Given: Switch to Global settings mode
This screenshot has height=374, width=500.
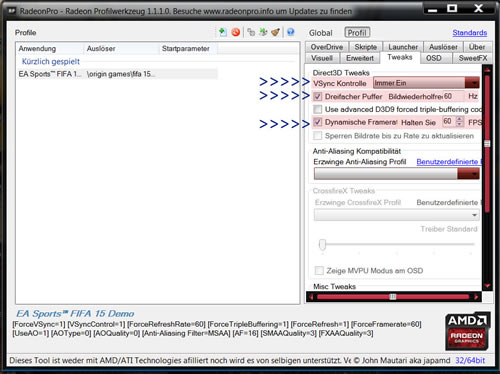Looking at the screenshot, I should tap(320, 33).
